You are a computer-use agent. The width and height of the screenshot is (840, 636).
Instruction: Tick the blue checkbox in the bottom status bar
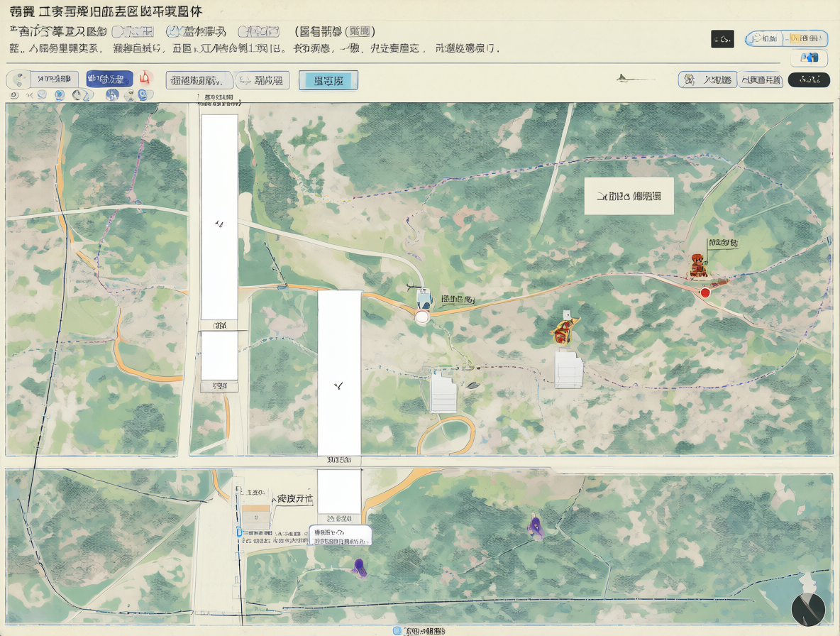coord(397,631)
